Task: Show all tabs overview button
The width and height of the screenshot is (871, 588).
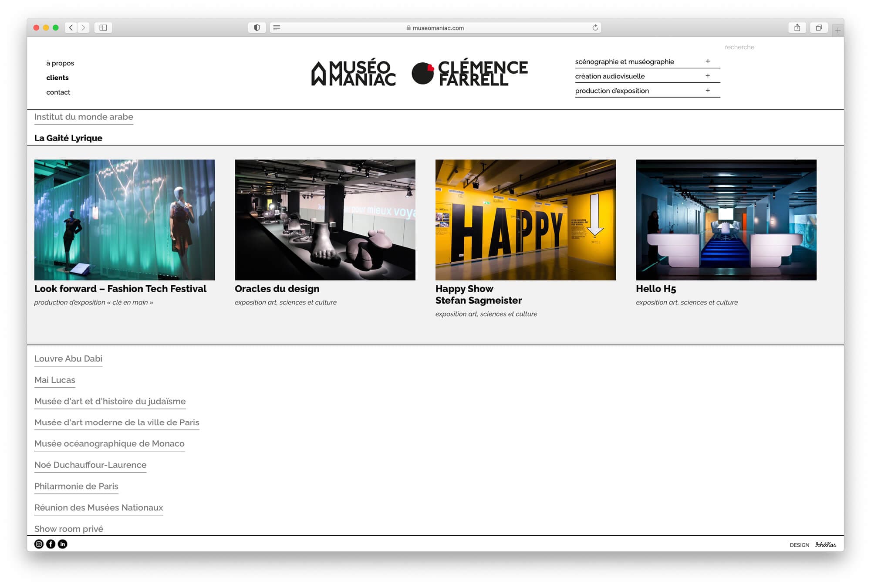Action: point(819,27)
